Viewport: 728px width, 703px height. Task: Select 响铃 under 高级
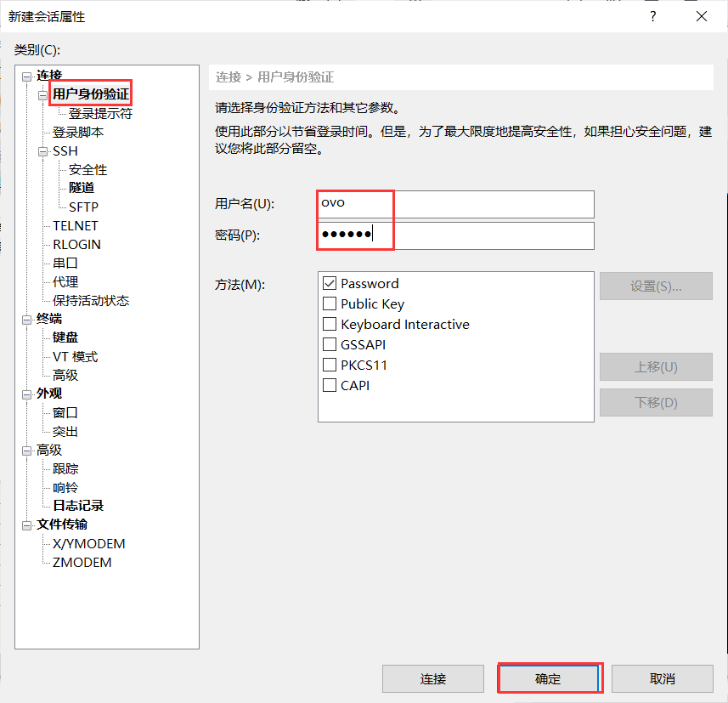[x=65, y=488]
